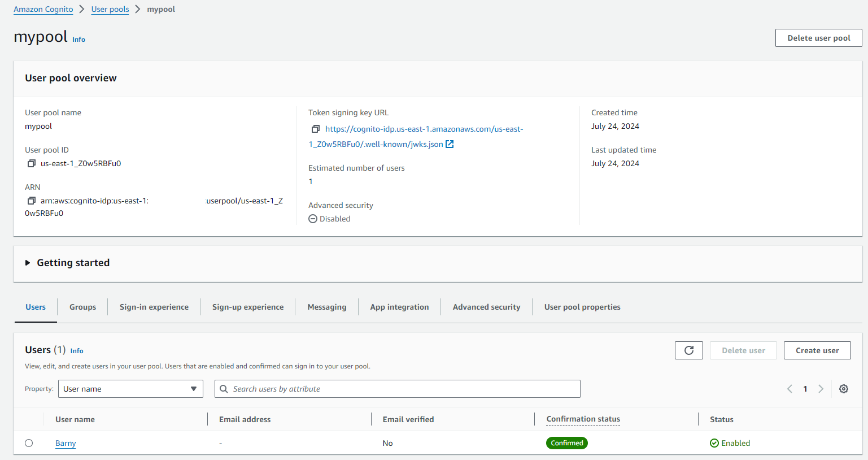The image size is (868, 460).
Task: Switch to the Groups tab
Action: coord(83,307)
